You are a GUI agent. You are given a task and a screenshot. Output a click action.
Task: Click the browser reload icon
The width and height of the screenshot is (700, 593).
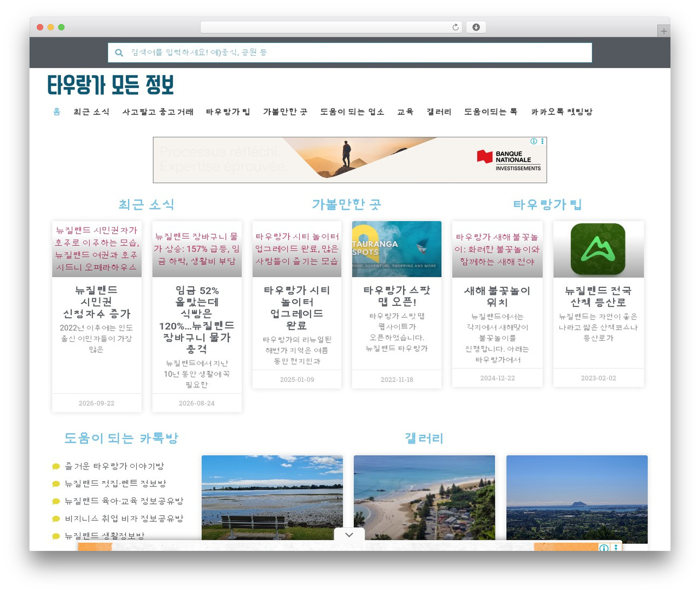coord(456,27)
